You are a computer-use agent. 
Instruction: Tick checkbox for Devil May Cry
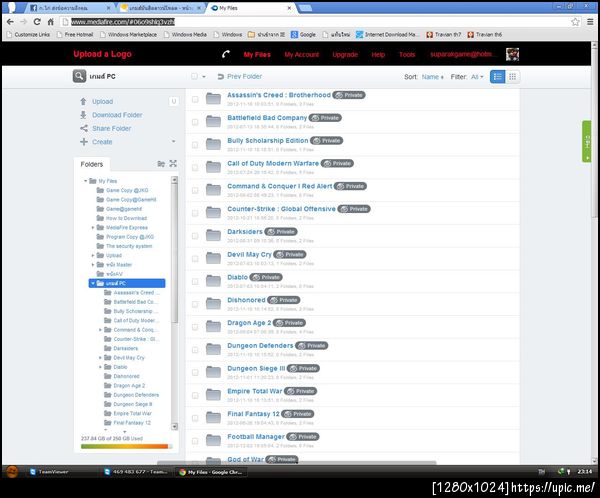[x=195, y=259]
